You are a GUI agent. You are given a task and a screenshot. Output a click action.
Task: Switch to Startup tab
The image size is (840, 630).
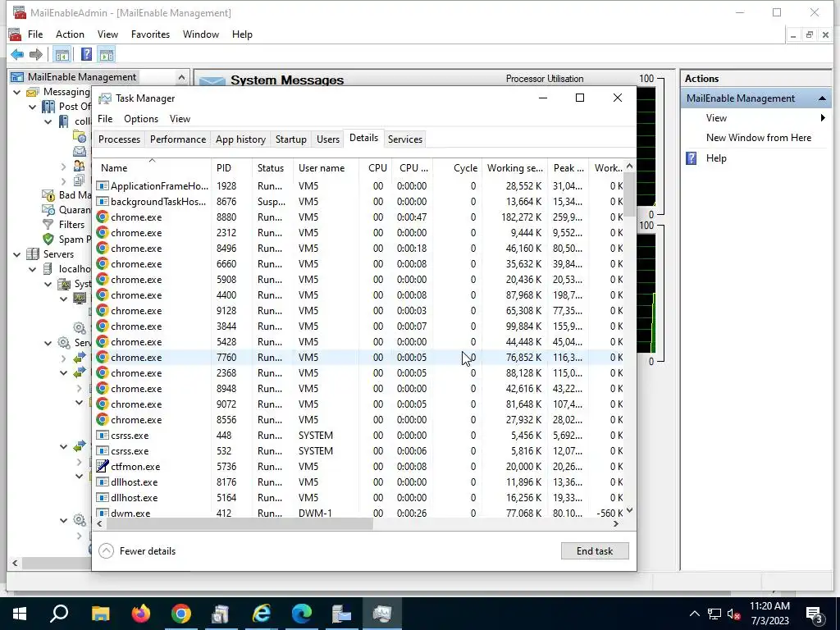point(291,139)
